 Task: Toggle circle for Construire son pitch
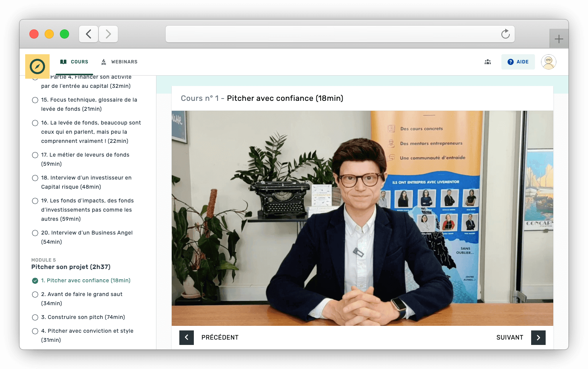click(x=35, y=317)
